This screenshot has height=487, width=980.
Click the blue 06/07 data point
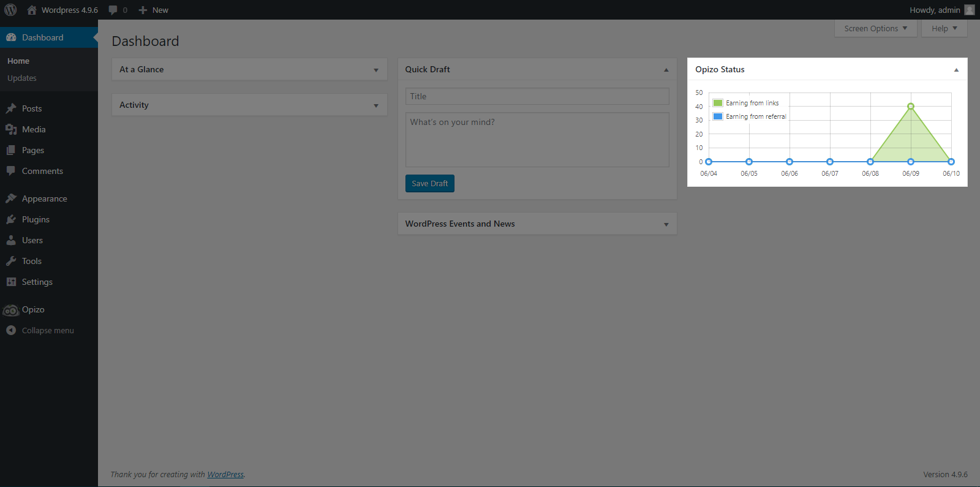[x=830, y=162]
